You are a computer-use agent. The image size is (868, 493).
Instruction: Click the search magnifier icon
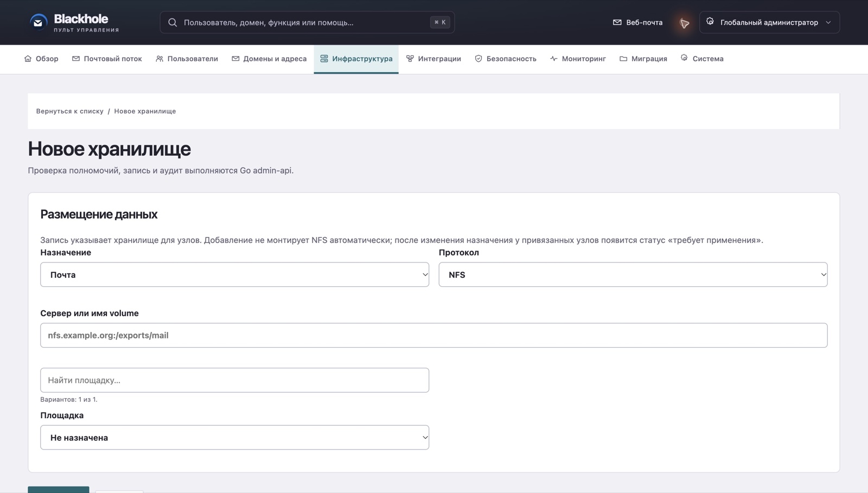(173, 22)
